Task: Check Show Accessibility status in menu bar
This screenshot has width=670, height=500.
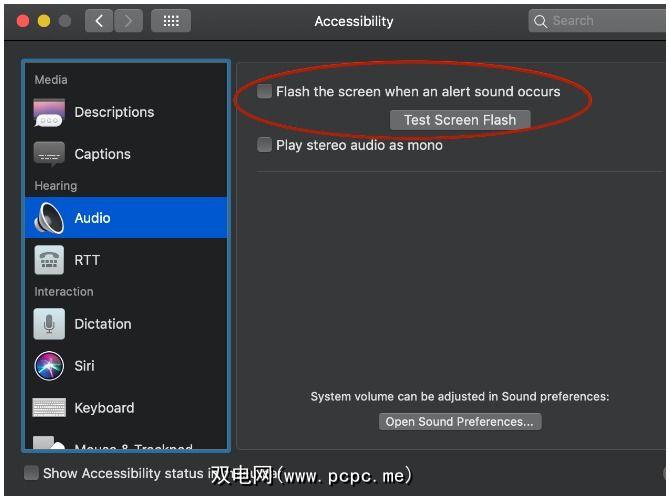Action: coord(32,473)
